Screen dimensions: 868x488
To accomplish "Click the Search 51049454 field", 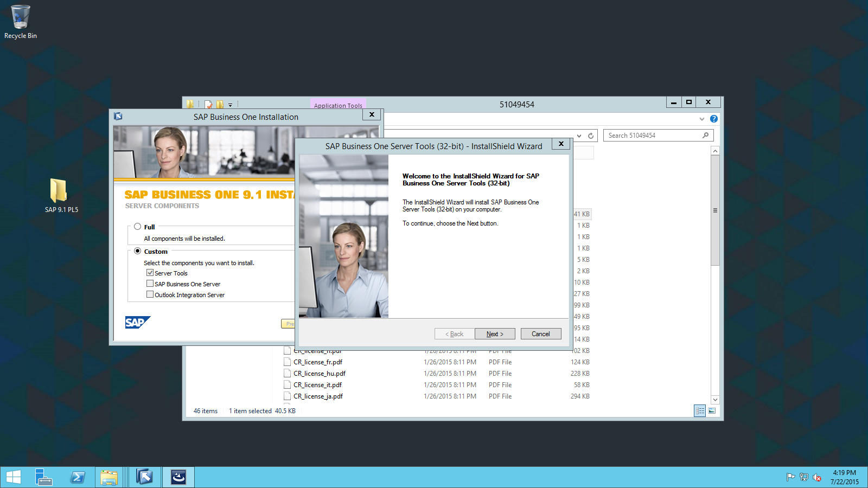I will pos(658,136).
